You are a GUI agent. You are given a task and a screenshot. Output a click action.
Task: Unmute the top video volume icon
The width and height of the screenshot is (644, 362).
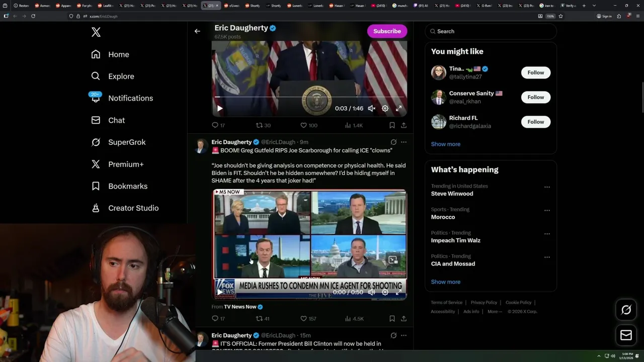371,108
